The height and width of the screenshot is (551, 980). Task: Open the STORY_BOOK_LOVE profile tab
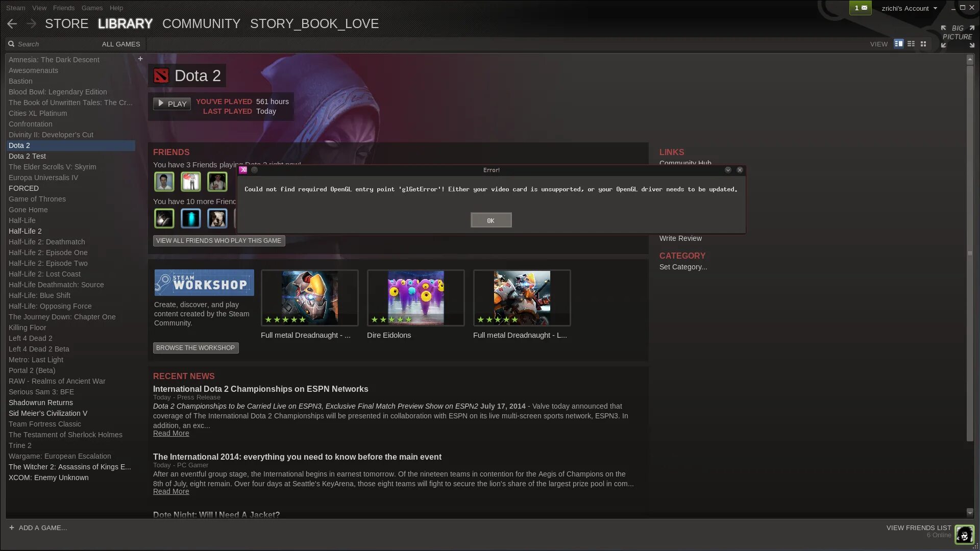pyautogui.click(x=314, y=23)
